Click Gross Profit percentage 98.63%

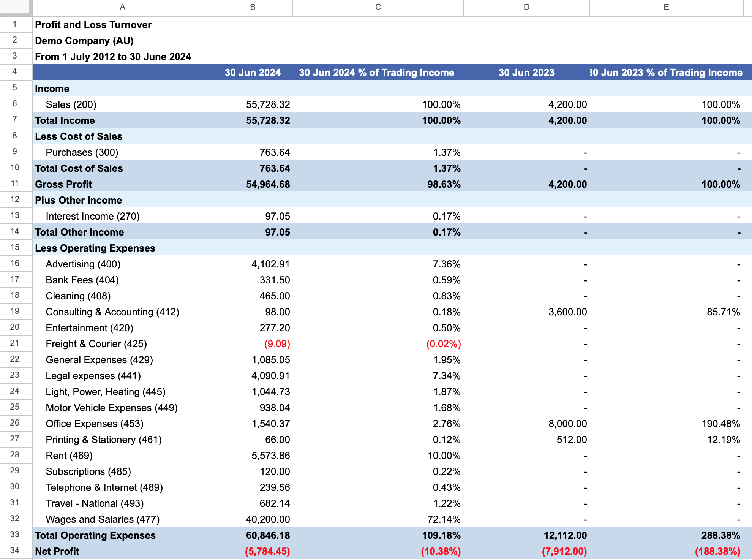point(444,184)
